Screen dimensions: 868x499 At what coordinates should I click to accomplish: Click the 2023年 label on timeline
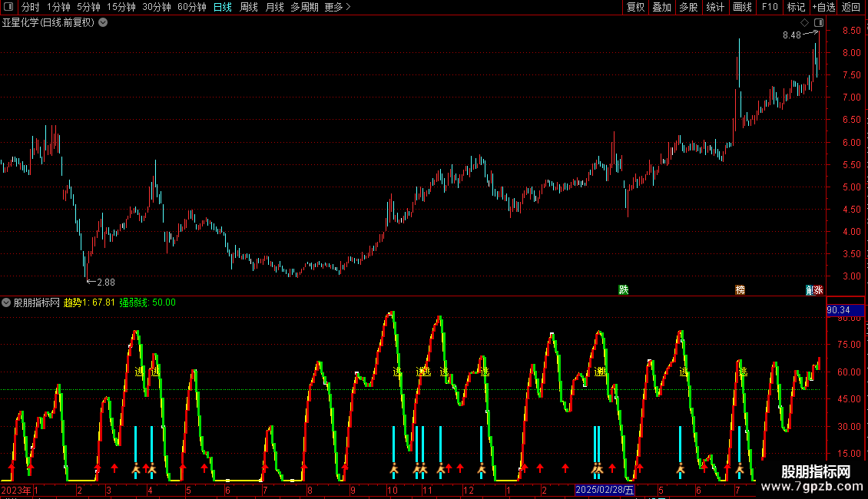[x=16, y=490]
